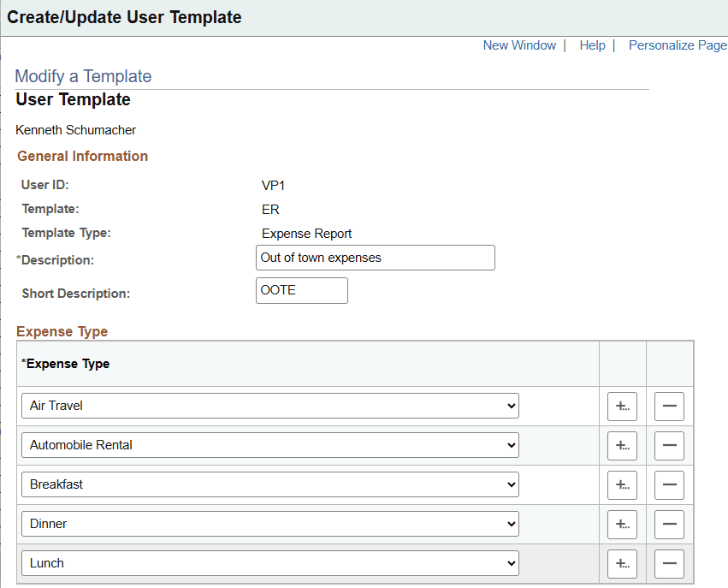This screenshot has width=728, height=588.
Task: Delete the Dinner row
Action: [669, 524]
